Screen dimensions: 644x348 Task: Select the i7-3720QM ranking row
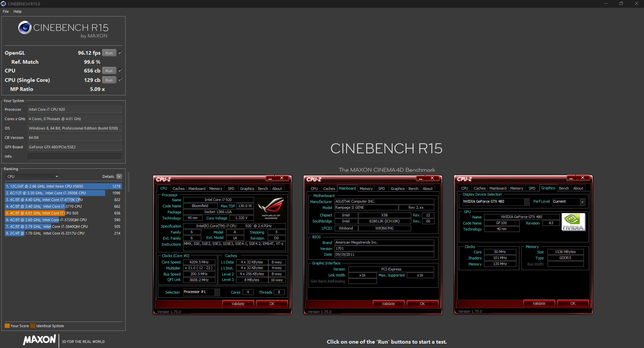click(63, 220)
